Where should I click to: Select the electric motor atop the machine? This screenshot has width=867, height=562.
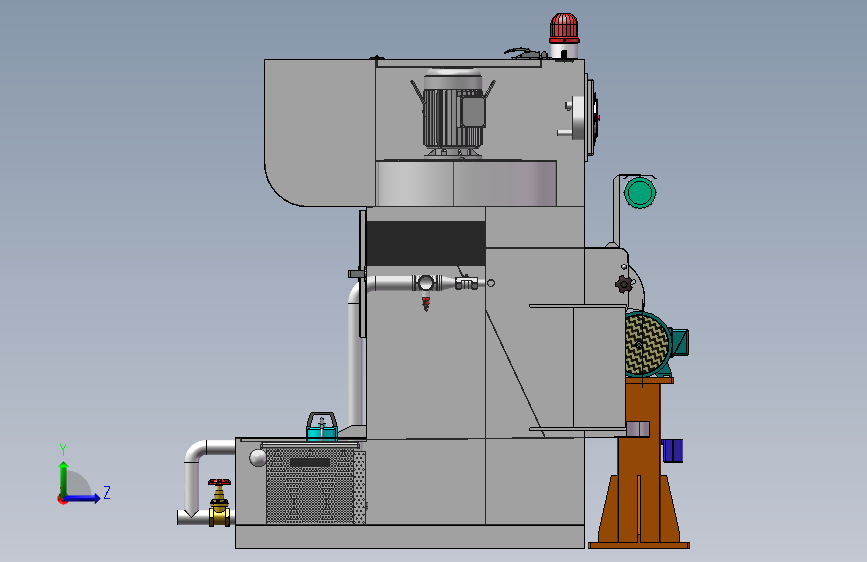(453, 113)
